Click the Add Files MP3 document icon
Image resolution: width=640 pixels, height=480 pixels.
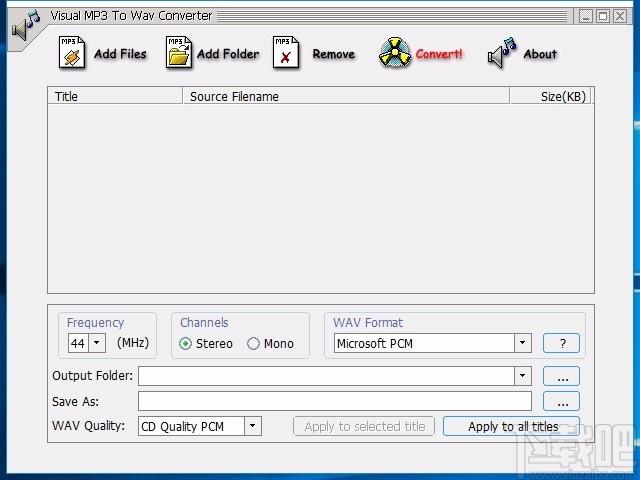coord(72,52)
